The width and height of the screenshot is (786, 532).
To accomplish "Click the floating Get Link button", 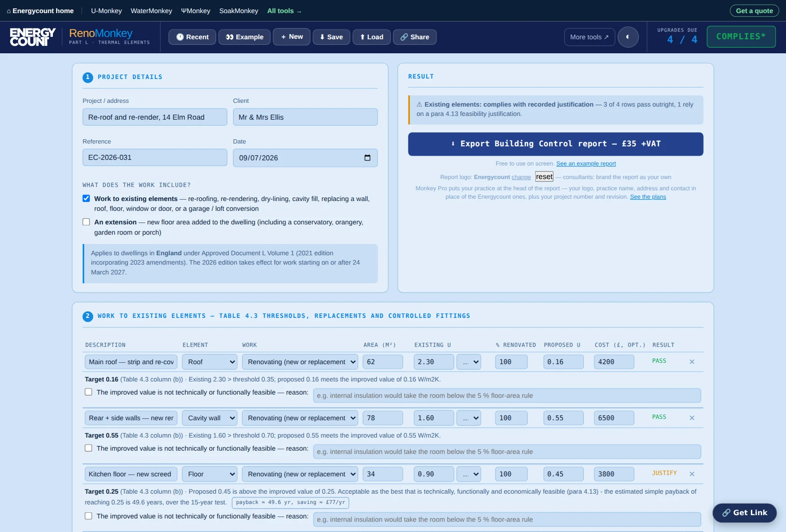I will pyautogui.click(x=744, y=513).
